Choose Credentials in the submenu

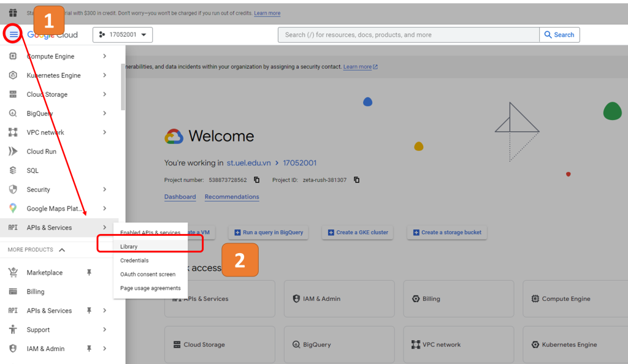(x=134, y=260)
